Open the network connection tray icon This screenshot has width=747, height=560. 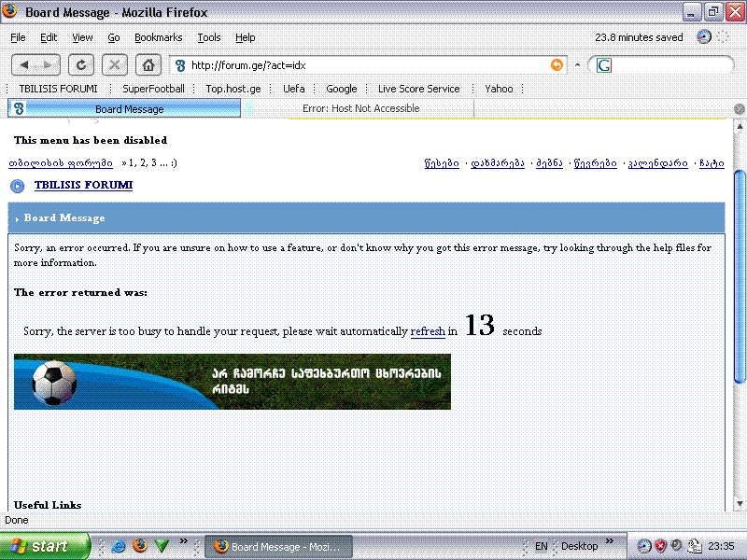click(694, 546)
